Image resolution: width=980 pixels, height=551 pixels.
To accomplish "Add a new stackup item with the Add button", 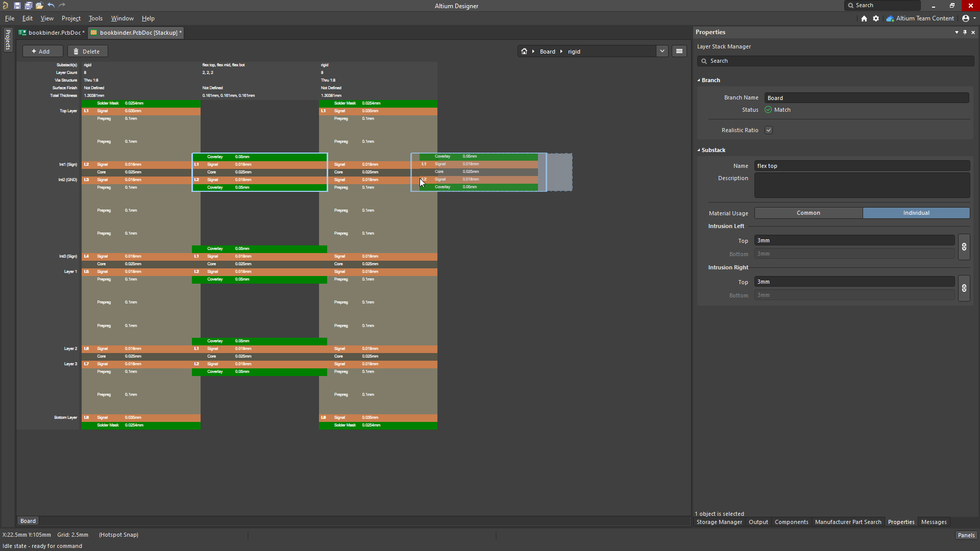I will tap(42, 51).
